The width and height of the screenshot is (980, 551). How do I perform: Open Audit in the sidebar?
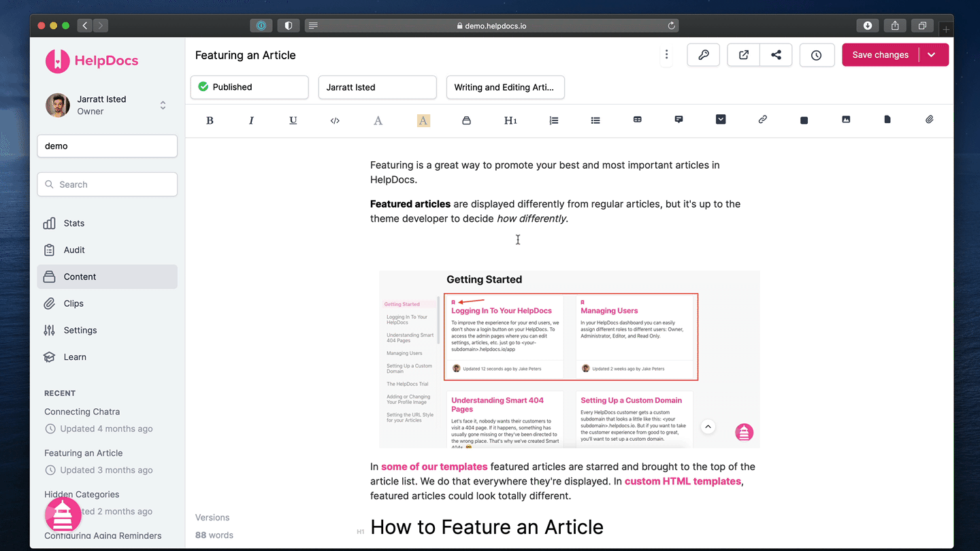pyautogui.click(x=107, y=250)
